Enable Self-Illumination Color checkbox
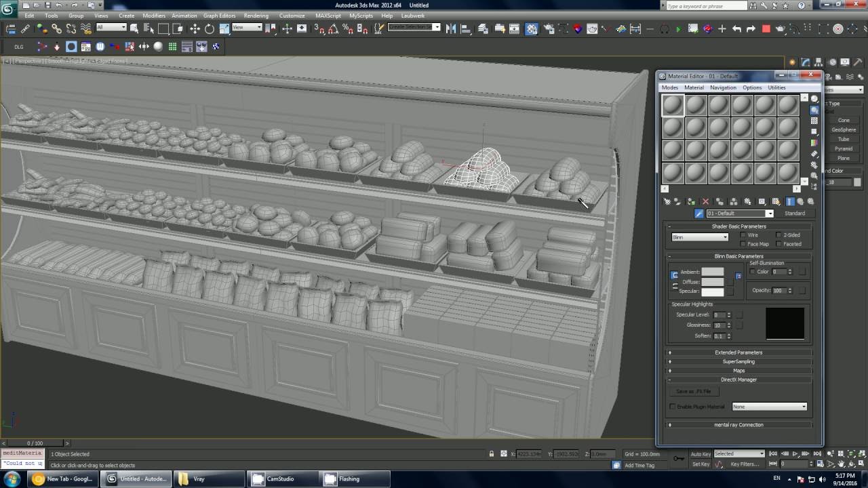Image resolution: width=868 pixels, height=488 pixels. 752,272
